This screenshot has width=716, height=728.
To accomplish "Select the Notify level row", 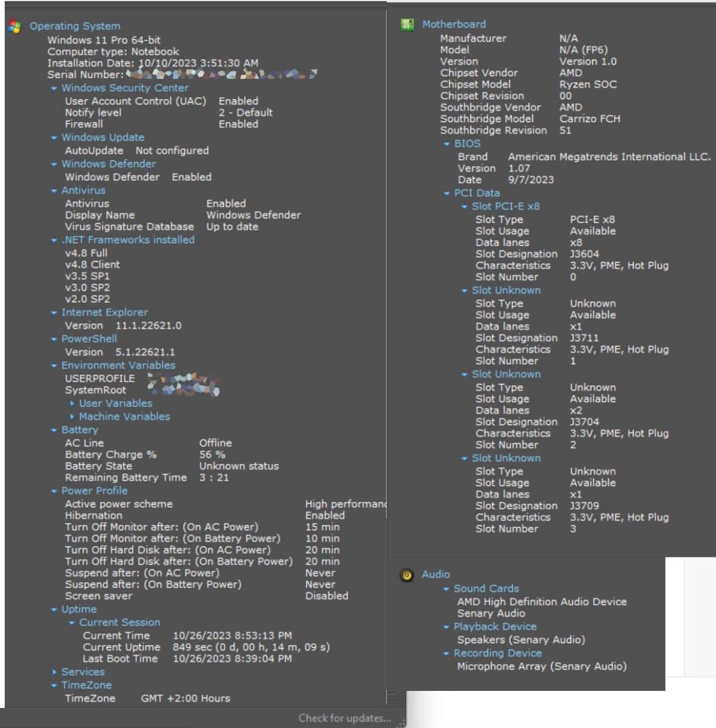I will (169, 113).
